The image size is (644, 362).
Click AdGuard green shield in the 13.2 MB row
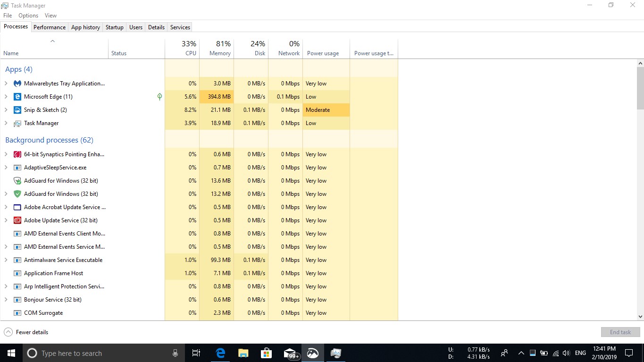(x=17, y=194)
